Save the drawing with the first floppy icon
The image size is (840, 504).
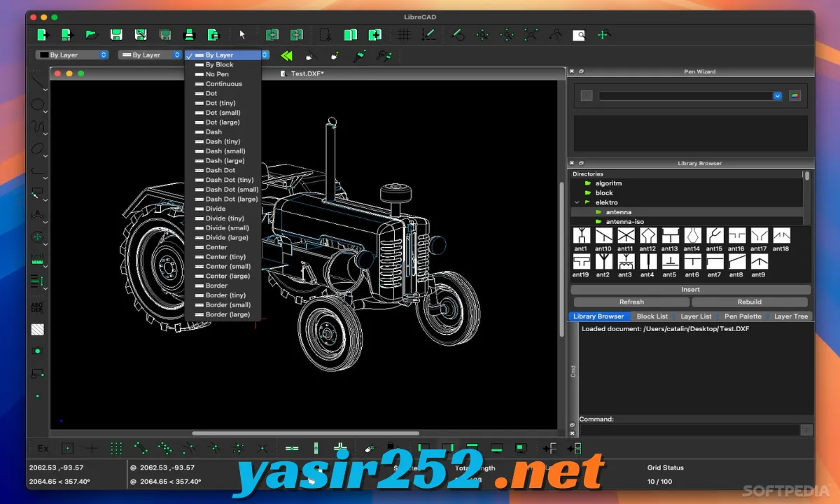(116, 34)
